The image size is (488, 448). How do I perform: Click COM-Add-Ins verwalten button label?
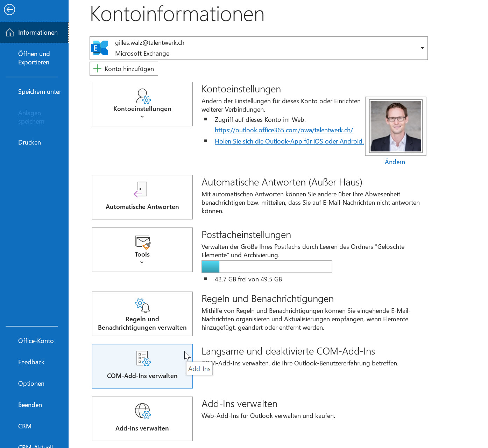coord(142,376)
